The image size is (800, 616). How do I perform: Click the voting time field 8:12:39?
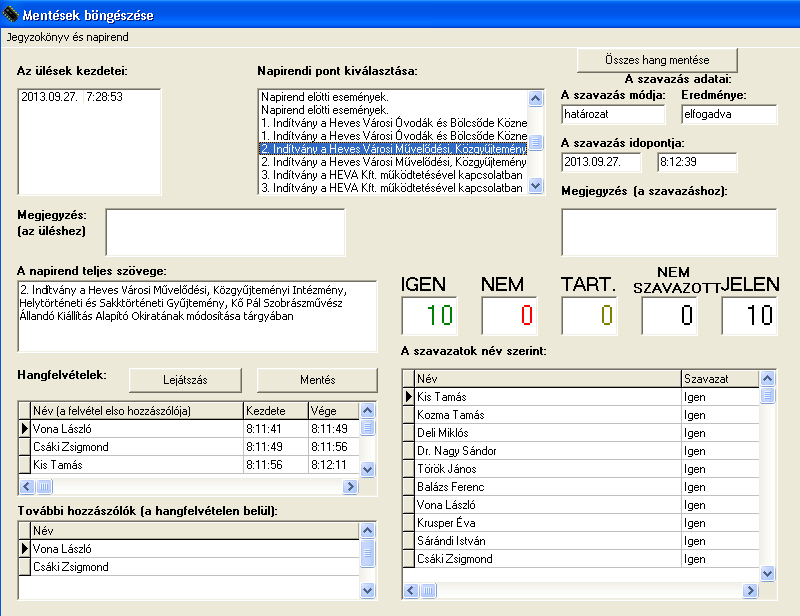[697, 162]
